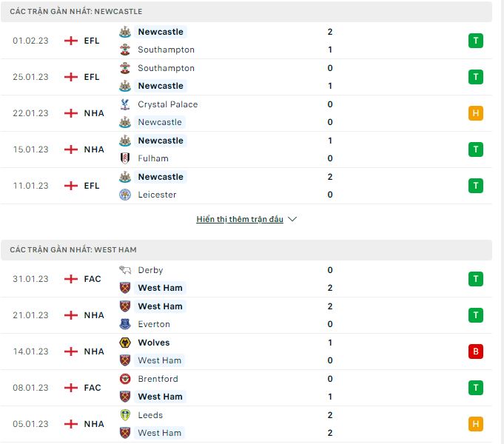Click the orange H badge for Leeds match

click(x=476, y=424)
